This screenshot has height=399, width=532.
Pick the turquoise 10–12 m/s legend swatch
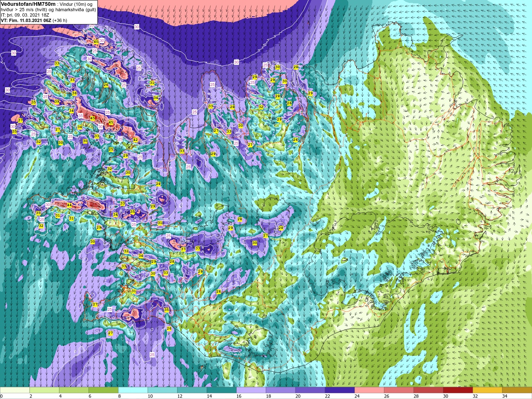point(163,390)
